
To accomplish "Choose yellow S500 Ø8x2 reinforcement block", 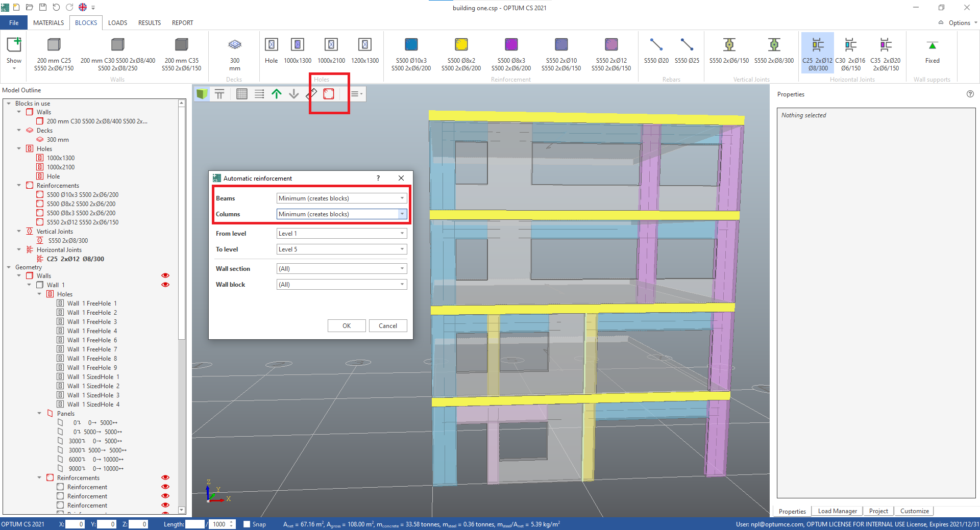I will pos(461,51).
